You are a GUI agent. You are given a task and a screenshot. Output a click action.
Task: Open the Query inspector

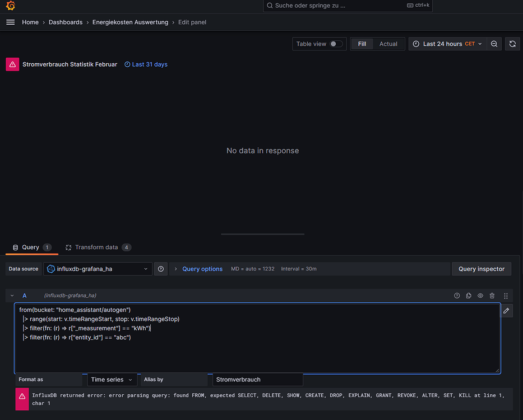[481, 269]
